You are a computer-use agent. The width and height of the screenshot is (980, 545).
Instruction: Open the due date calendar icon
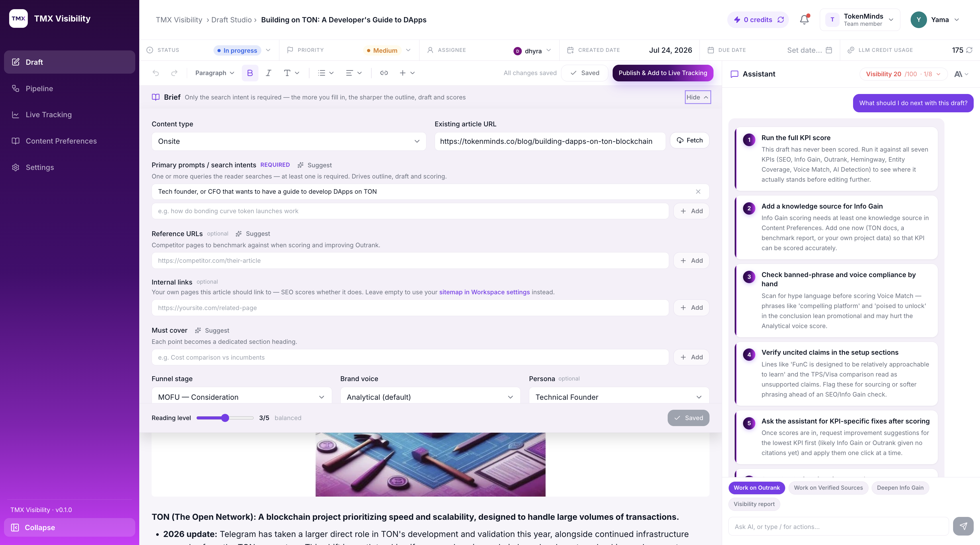click(829, 50)
